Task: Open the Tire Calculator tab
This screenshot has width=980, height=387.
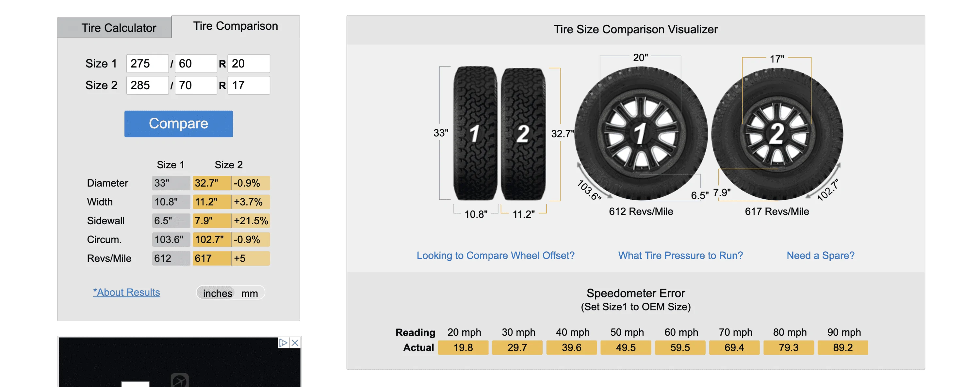Action: (118, 28)
